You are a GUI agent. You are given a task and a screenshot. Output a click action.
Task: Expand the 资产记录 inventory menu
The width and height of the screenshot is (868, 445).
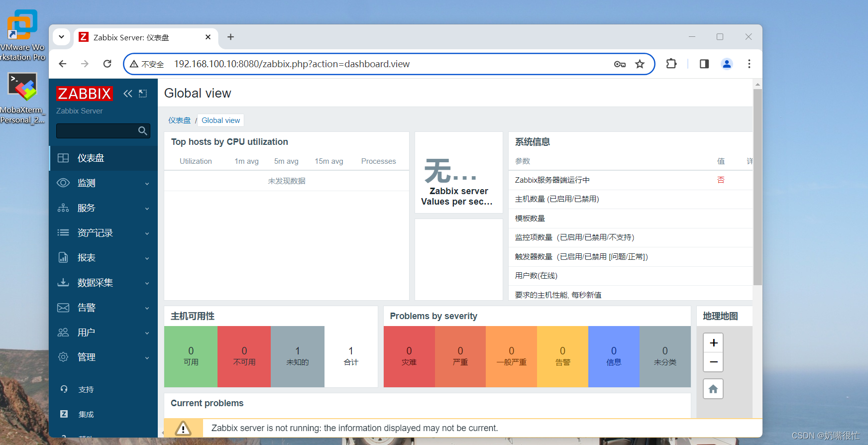[104, 233]
